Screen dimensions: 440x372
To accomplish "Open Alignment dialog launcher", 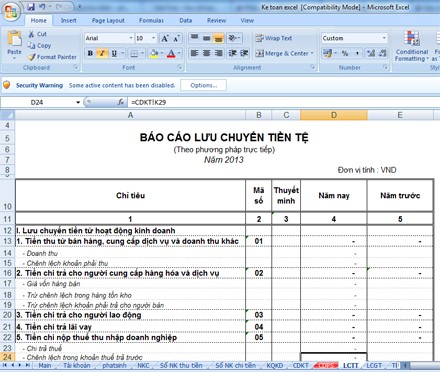I will click(x=313, y=67).
